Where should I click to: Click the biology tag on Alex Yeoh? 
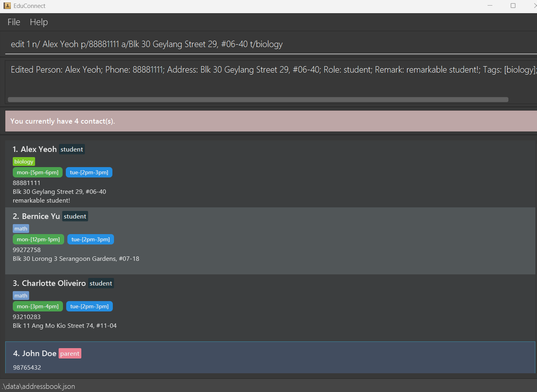24,162
